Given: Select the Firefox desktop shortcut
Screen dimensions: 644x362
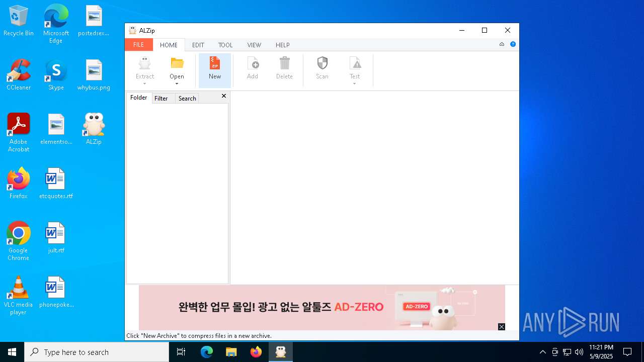Looking at the screenshot, I should [19, 184].
